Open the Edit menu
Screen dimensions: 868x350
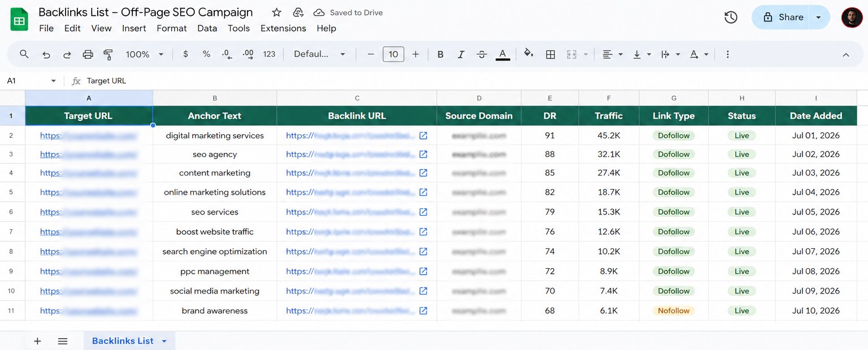click(x=72, y=28)
